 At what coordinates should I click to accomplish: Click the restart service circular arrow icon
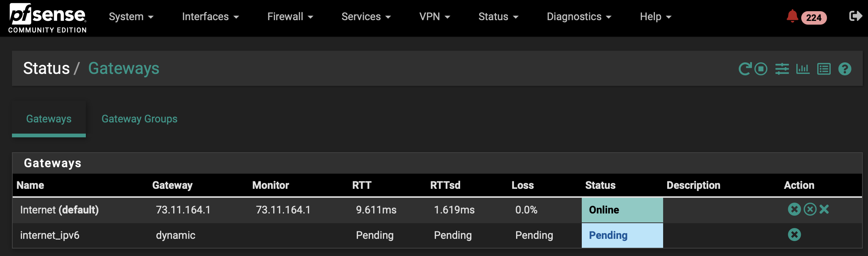coord(745,69)
